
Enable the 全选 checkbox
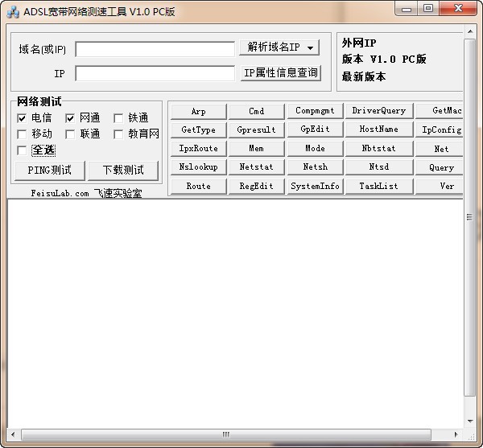click(x=22, y=150)
